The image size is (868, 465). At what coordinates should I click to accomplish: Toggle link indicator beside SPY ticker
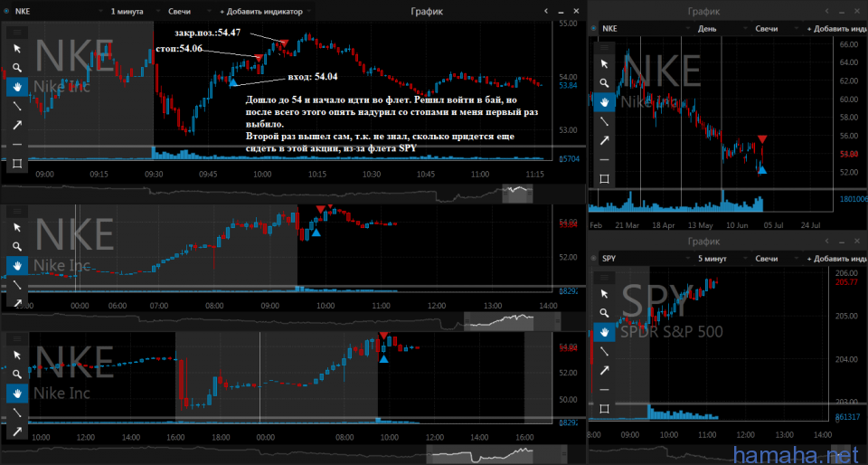tap(594, 259)
